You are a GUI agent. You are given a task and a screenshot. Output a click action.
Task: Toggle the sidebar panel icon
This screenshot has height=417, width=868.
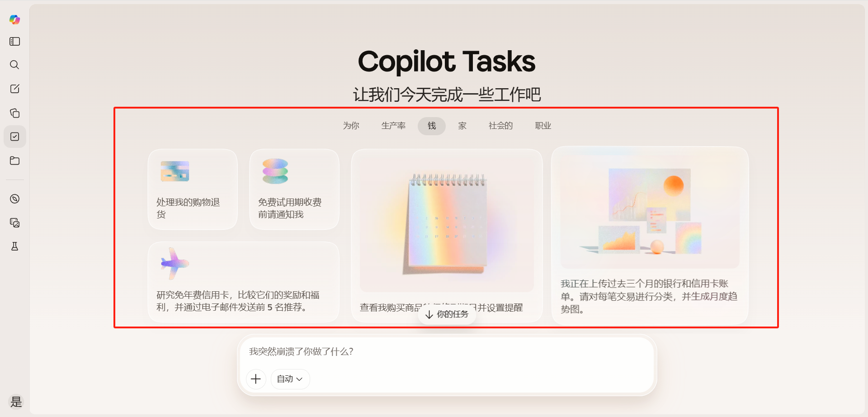pyautogui.click(x=14, y=42)
